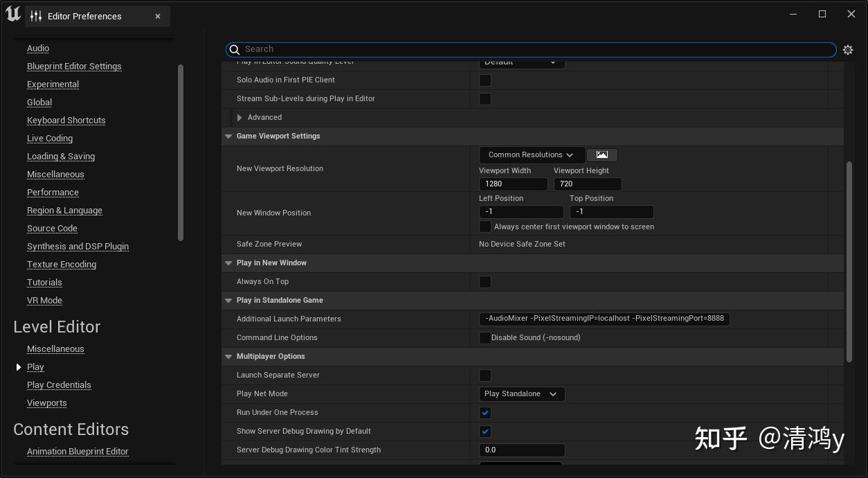This screenshot has width=868, height=478.
Task: Click the search magnifier icon
Action: pyautogui.click(x=235, y=49)
